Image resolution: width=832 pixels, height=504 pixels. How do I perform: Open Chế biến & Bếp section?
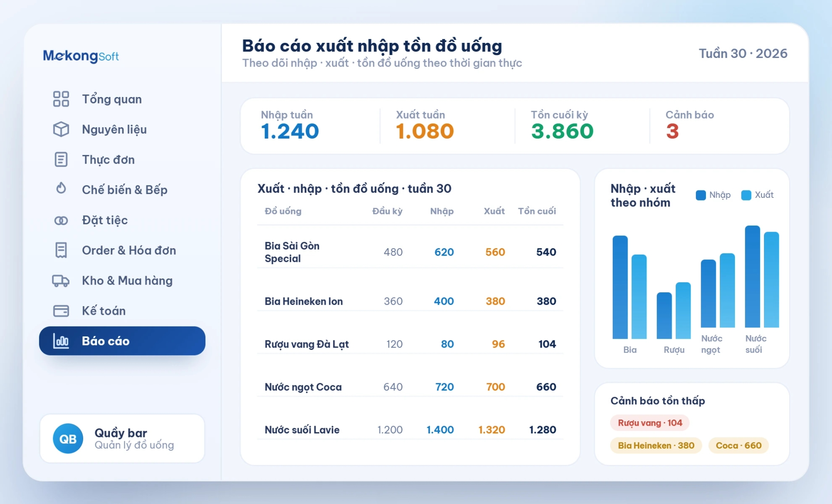click(x=122, y=190)
